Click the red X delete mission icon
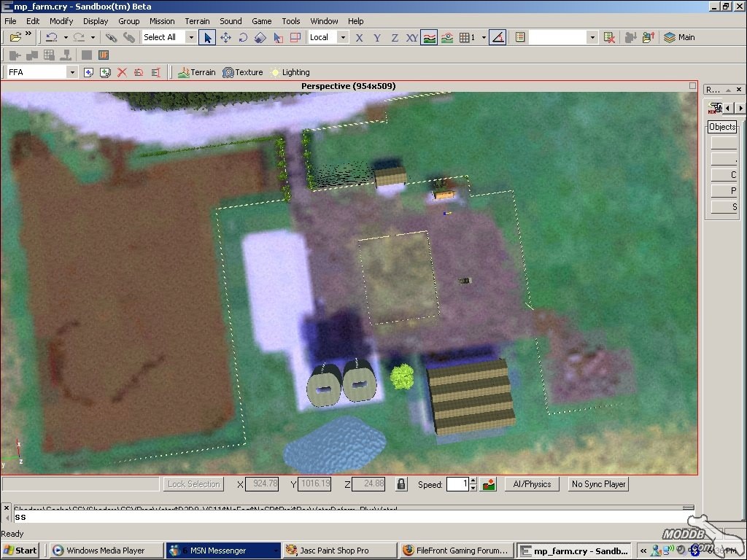Screen dimensions: 747x560 click(122, 72)
